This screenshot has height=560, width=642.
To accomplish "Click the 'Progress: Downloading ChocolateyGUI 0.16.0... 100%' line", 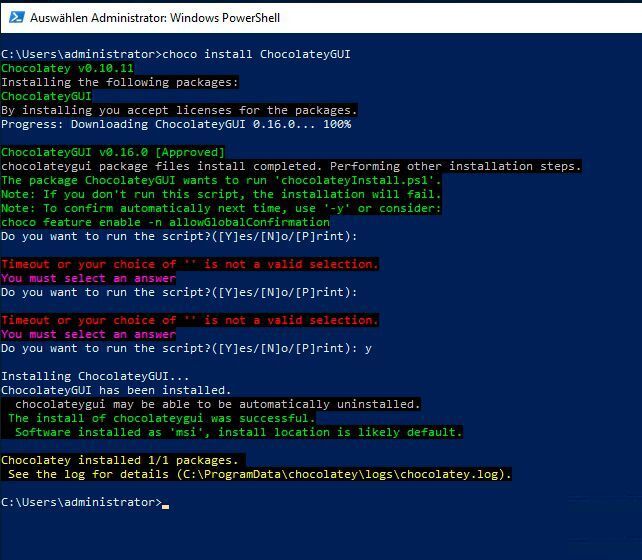I will [x=176, y=124].
